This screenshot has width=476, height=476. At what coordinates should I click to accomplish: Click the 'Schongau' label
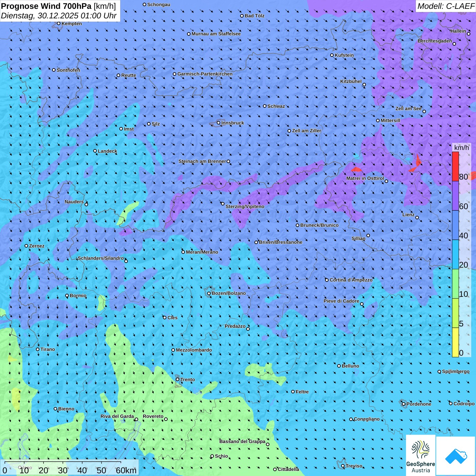[159, 4]
